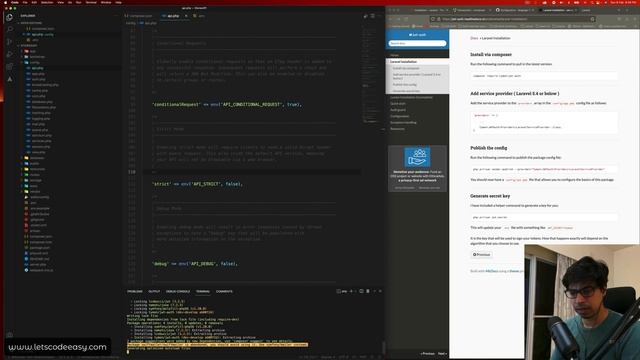The width and height of the screenshot is (640, 360).
Task: Open Lumen Installation in docs sidebar
Action: pyautogui.click(x=411, y=97)
